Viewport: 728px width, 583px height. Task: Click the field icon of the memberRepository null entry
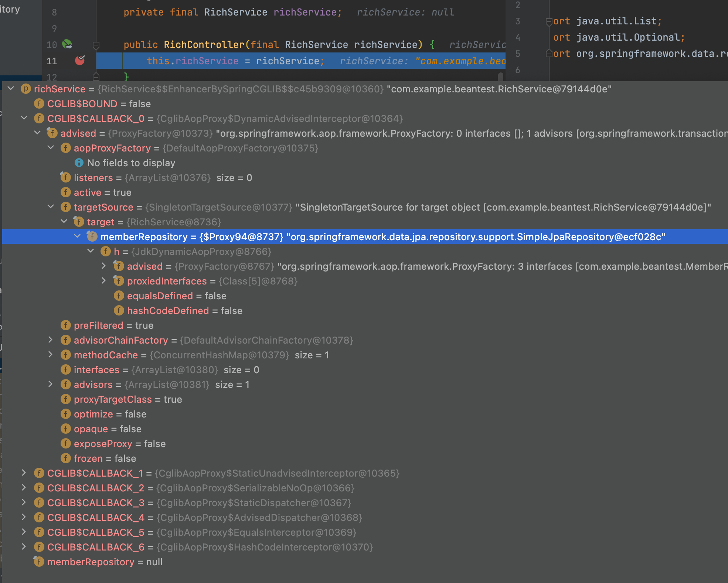tap(39, 562)
